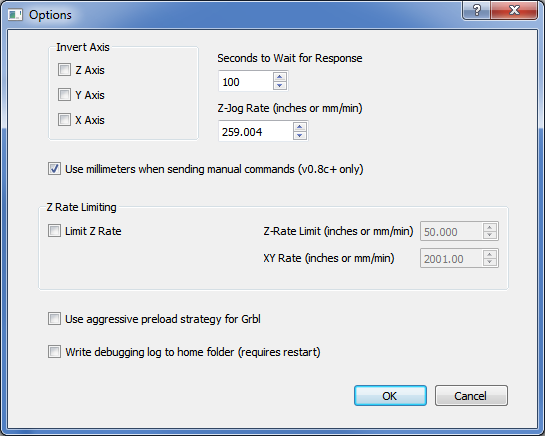Viewport: 545px width, 436px height.
Task: Enable Write debugging log to home folder
Action: click(54, 352)
